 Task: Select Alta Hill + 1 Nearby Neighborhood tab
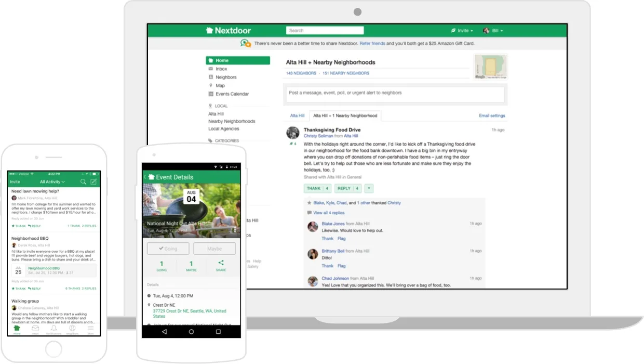(345, 115)
